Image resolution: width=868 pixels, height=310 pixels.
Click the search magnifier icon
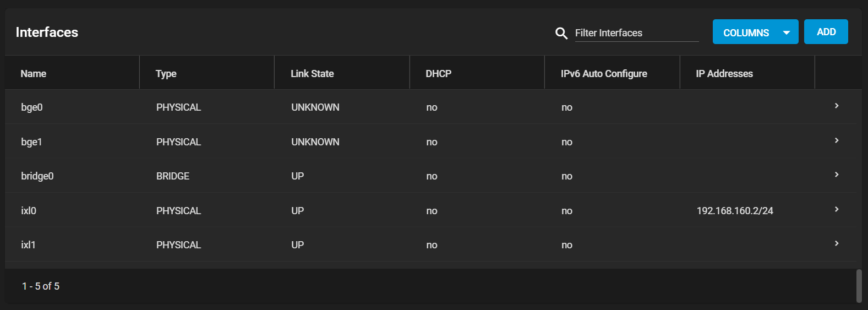pyautogui.click(x=561, y=33)
